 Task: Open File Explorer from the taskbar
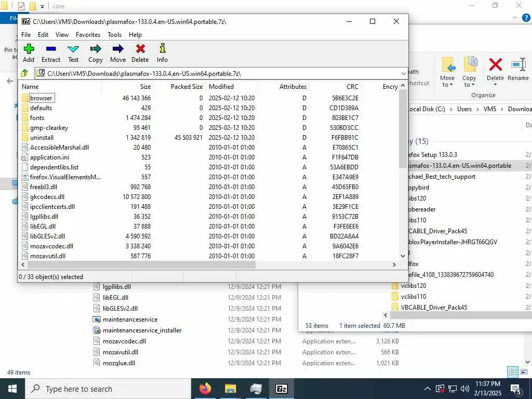[230, 389]
